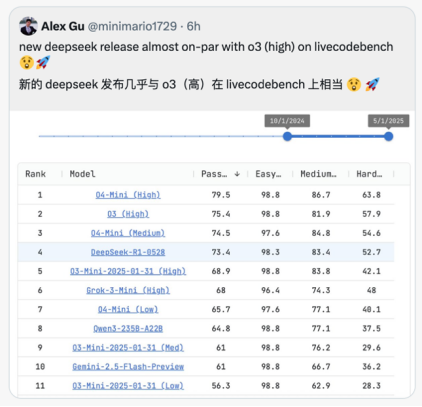Click the 10/1/2024 slider start handle
The width and height of the screenshot is (422, 407).
[x=287, y=136]
